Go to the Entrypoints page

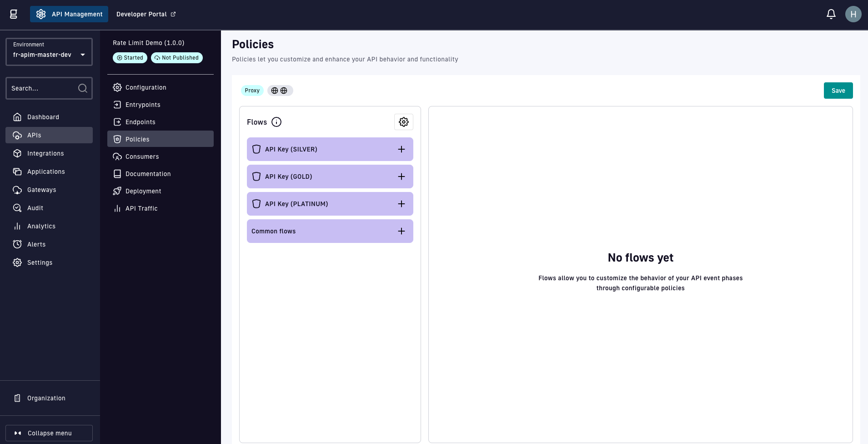[x=143, y=105]
